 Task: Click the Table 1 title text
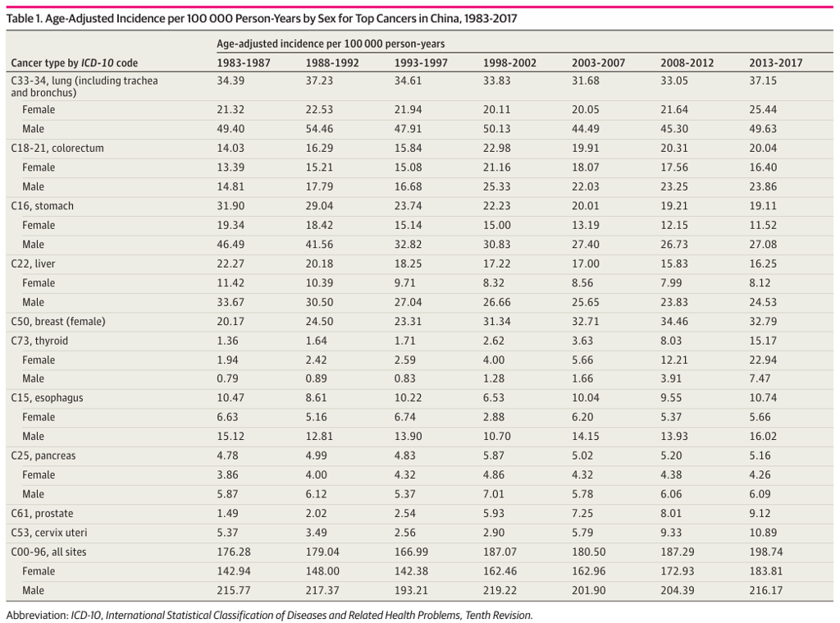click(262, 19)
